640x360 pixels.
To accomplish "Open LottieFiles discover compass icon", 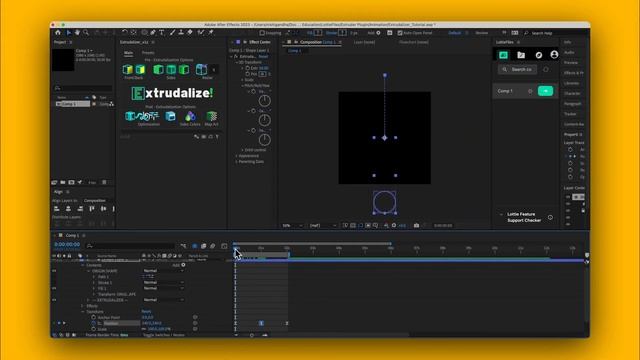I will 539,55.
